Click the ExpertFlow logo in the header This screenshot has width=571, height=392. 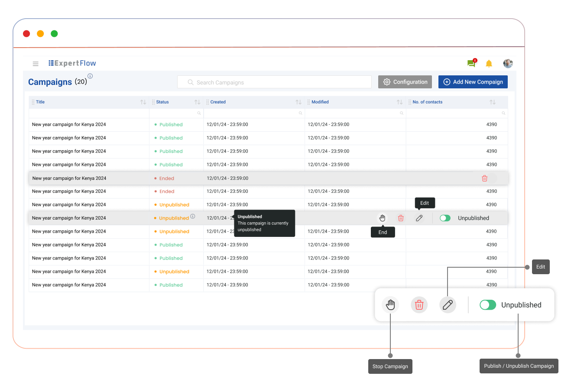(x=72, y=63)
